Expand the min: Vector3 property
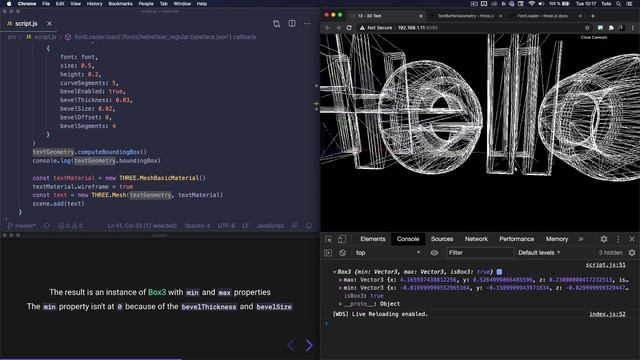The image size is (640, 360). (x=340, y=288)
